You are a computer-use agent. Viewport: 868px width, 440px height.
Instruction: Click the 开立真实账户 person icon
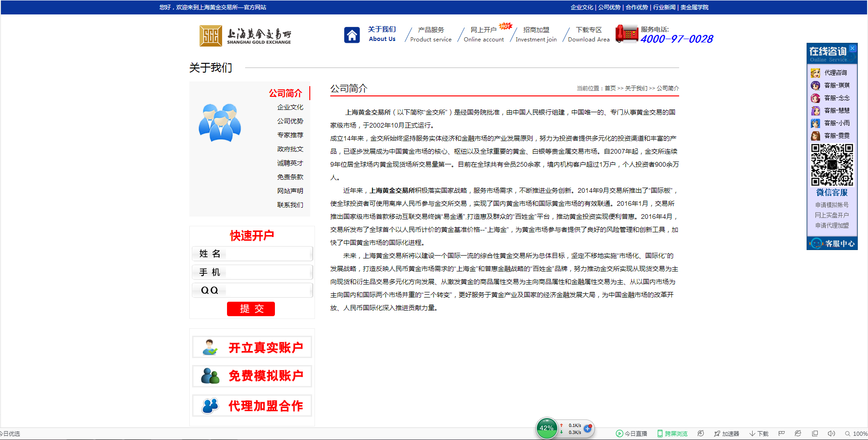210,347
